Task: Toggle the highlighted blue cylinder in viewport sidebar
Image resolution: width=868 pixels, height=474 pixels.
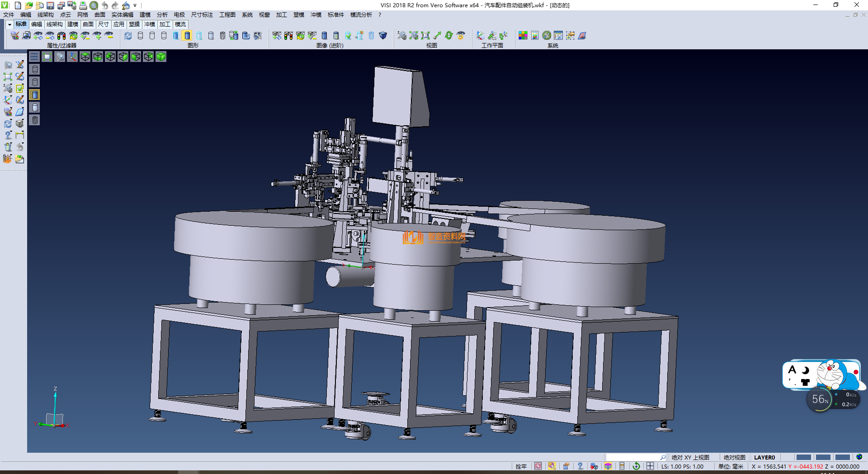Action: click(35, 95)
